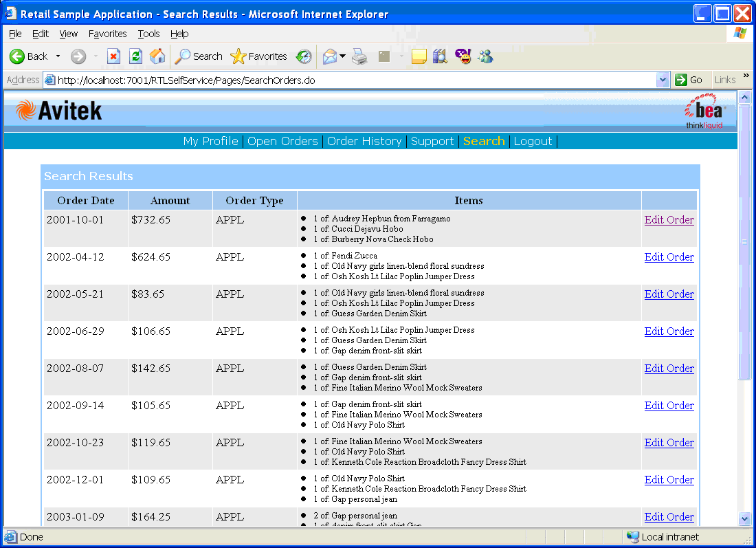
Task: Click the Forward arrow button
Action: click(78, 56)
